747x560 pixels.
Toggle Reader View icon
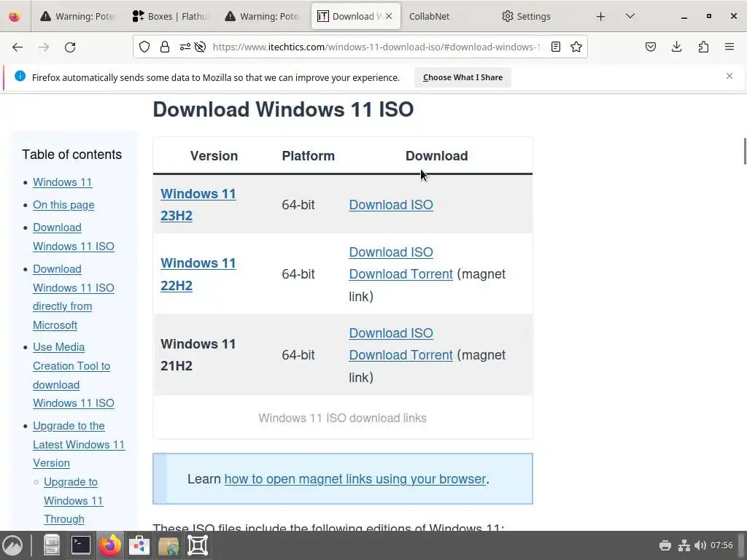pyautogui.click(x=555, y=47)
